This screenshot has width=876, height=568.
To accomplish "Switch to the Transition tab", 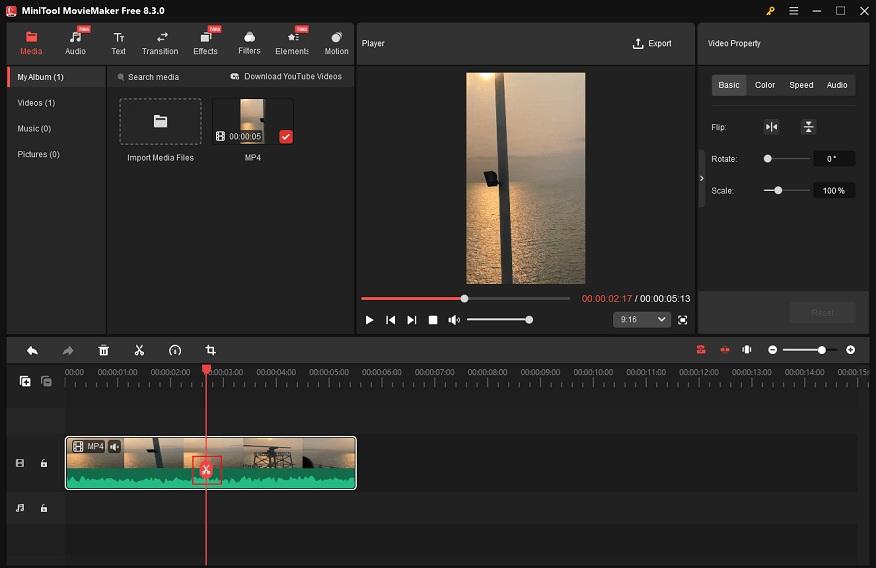I will coord(160,43).
